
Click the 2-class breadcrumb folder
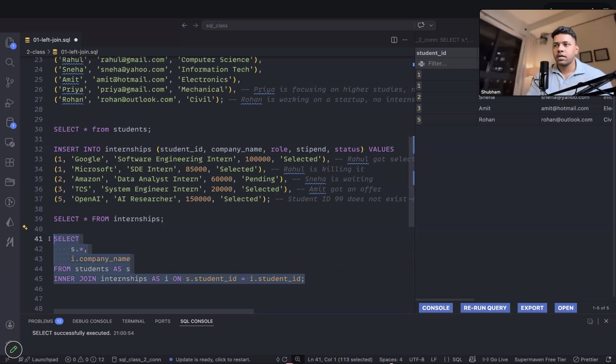pyautogui.click(x=35, y=52)
